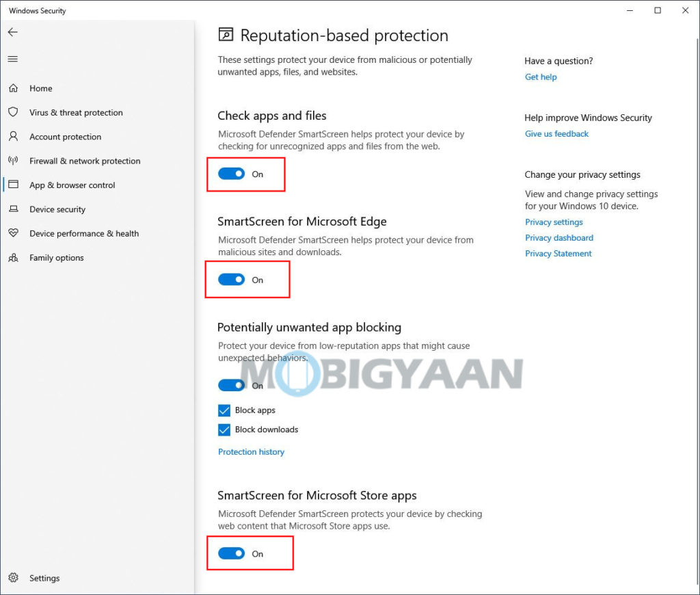The image size is (700, 595).
Task: Uncheck Block downloads
Action: 224,429
